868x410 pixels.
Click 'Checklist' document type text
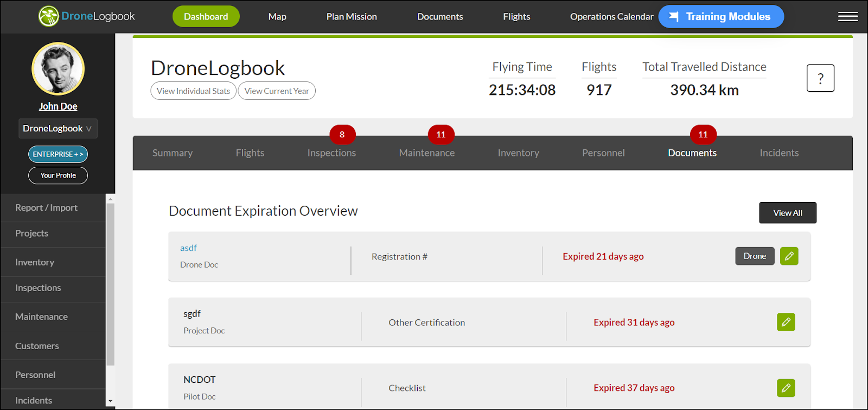coord(407,388)
